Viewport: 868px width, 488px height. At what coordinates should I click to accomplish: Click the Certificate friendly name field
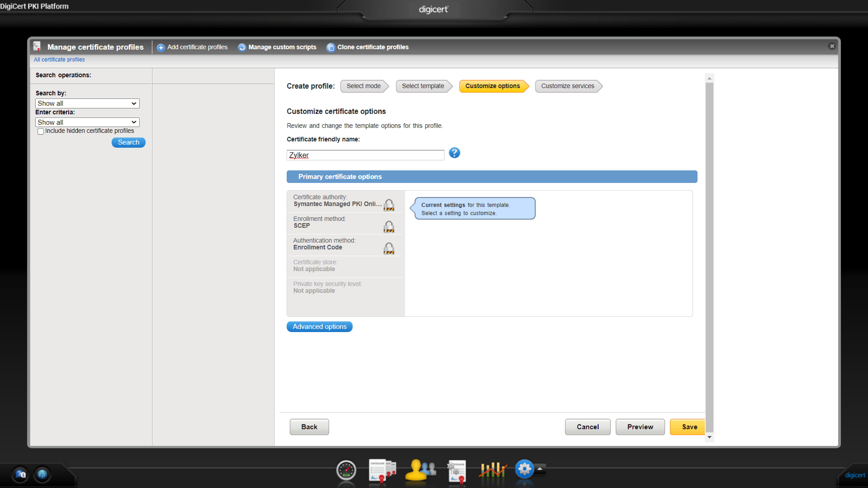(365, 155)
